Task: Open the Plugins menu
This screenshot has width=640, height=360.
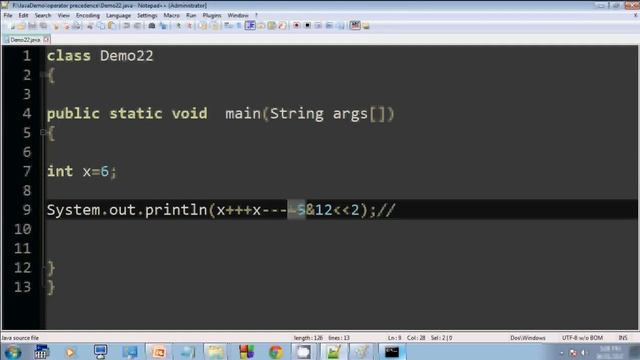Action: click(212, 15)
